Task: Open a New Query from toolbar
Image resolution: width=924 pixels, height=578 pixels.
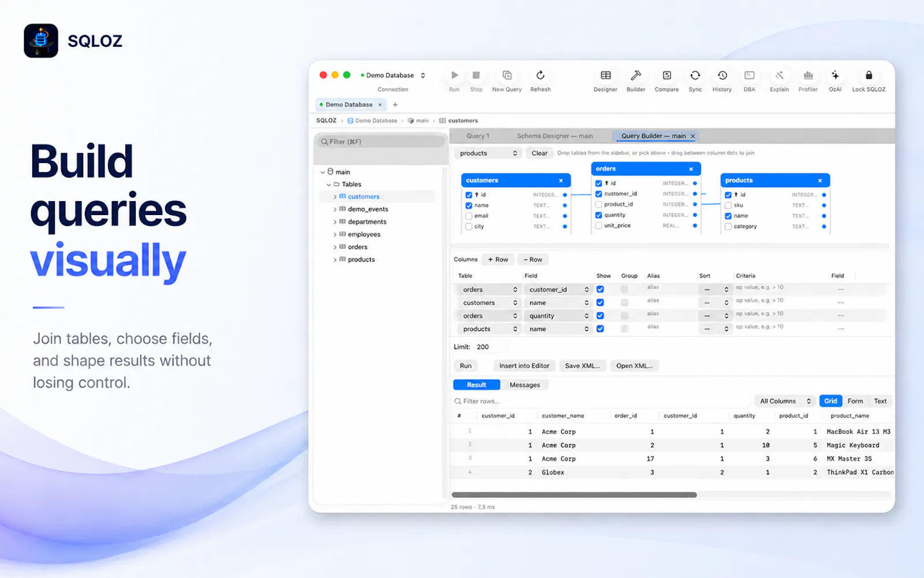Action: tap(507, 75)
